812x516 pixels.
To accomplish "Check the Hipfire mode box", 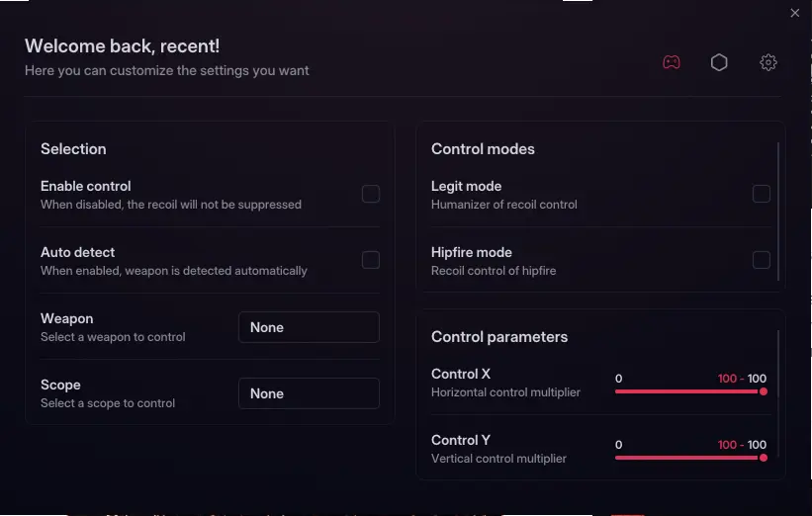I will [x=762, y=260].
